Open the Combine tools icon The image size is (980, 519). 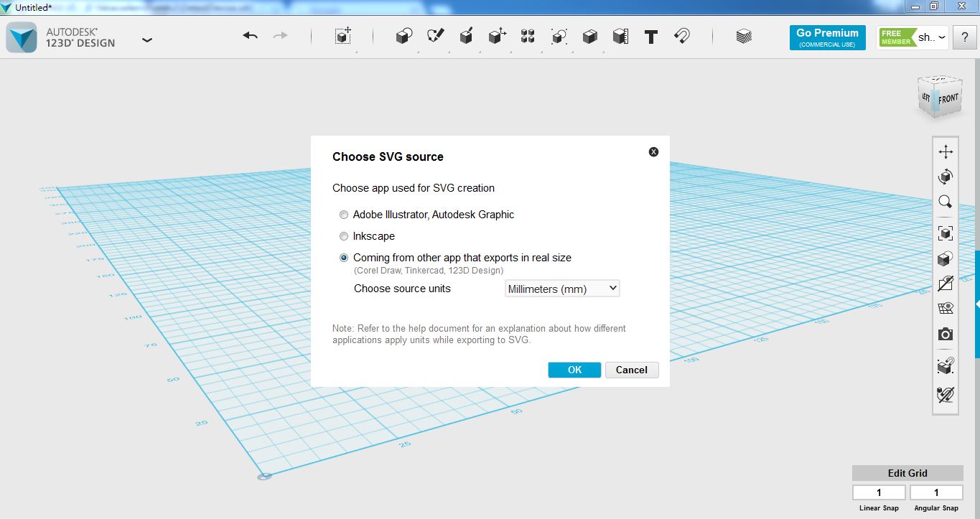[589, 37]
